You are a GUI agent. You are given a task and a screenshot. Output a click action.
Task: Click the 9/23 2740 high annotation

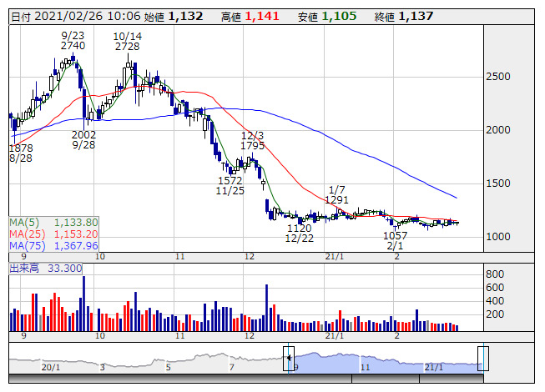(73, 41)
